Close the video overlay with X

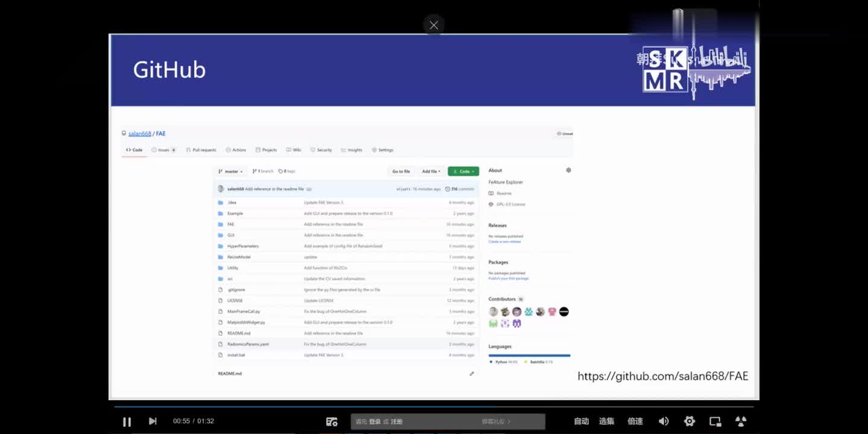coord(433,25)
